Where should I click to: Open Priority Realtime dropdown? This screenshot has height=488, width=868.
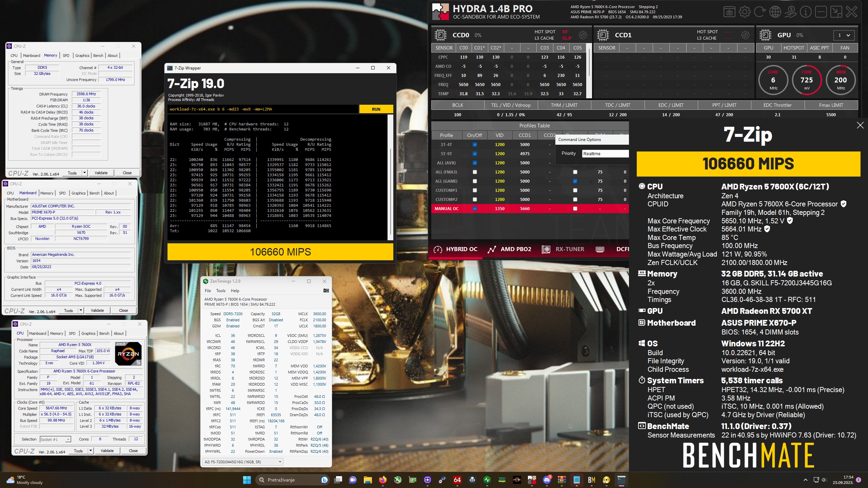[x=605, y=154]
